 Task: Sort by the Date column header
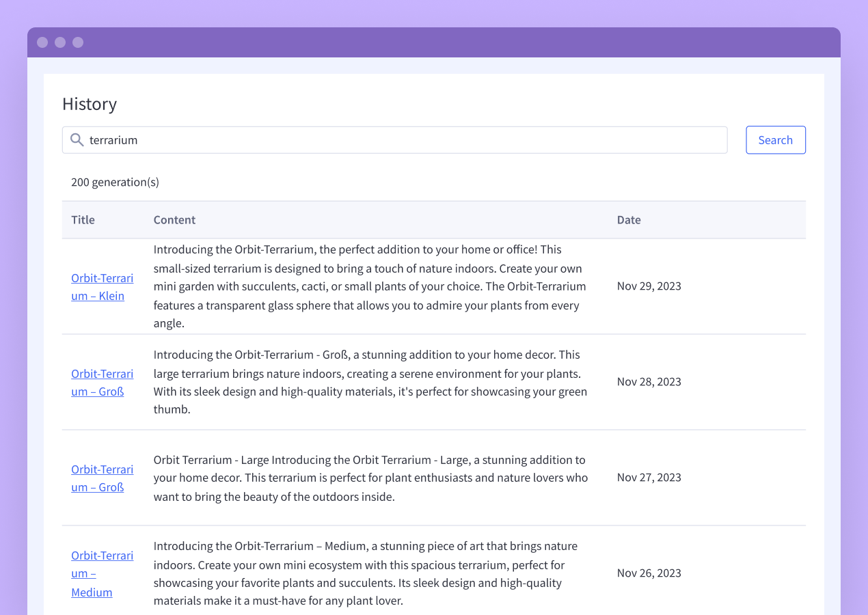pos(629,219)
